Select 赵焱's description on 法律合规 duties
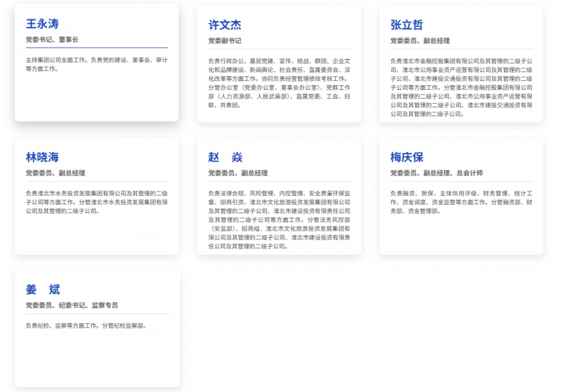561x392 pixels. 279,219
